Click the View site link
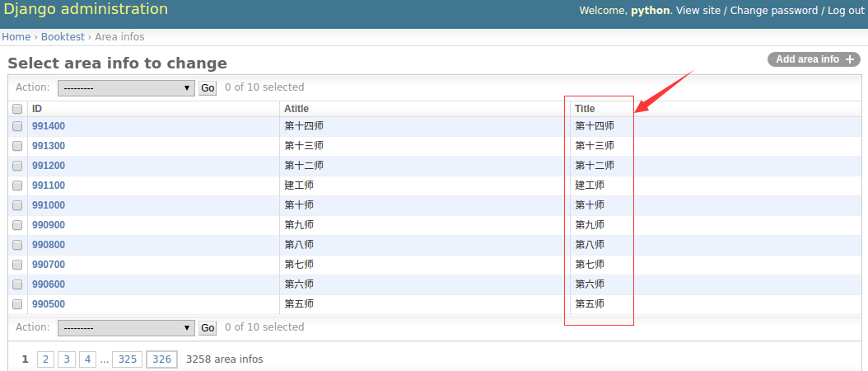The image size is (868, 371). click(698, 11)
